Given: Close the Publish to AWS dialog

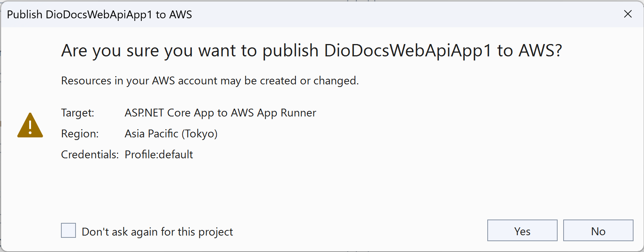Looking at the screenshot, I should (628, 14).
